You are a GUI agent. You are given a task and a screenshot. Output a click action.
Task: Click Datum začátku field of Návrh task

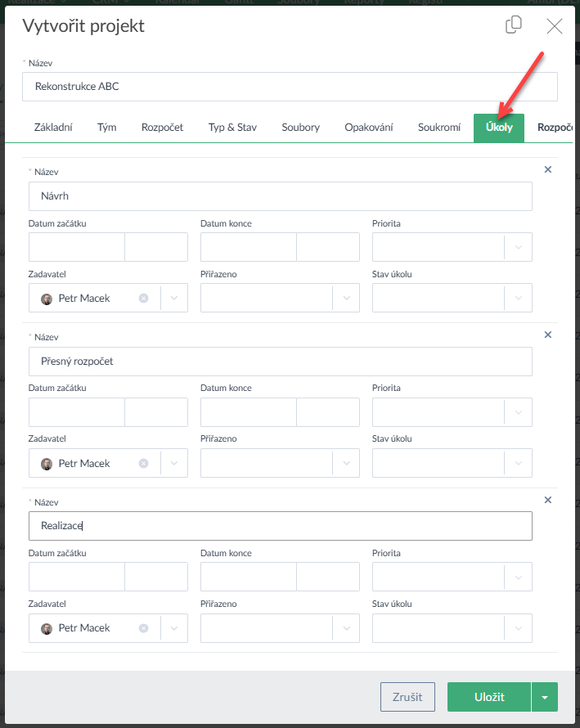coord(77,247)
